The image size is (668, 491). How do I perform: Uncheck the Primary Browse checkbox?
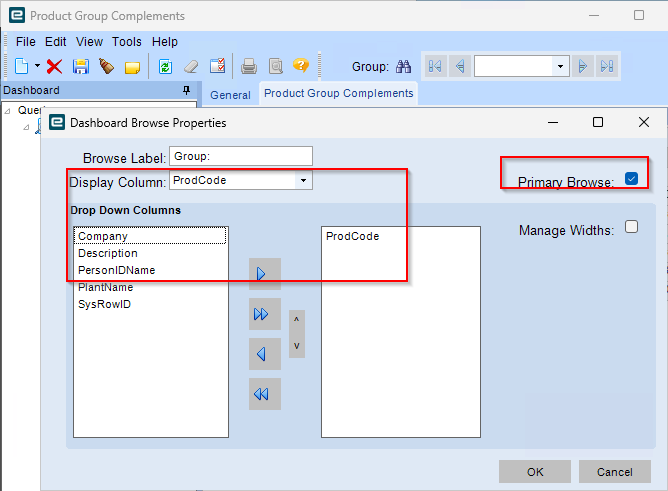[631, 178]
